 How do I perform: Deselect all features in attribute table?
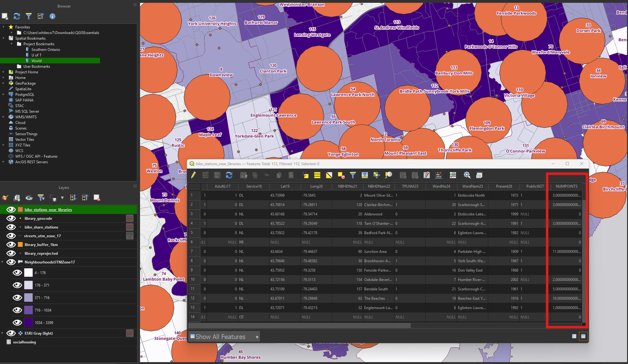pos(341,175)
